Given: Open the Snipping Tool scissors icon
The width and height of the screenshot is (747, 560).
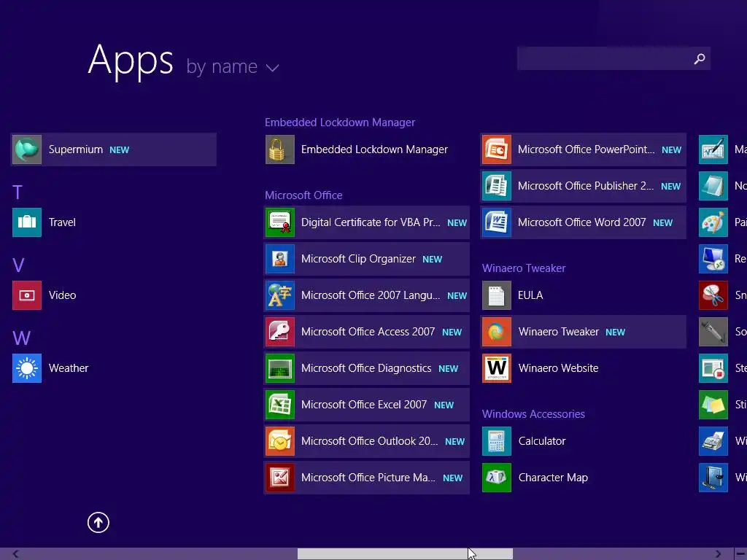Looking at the screenshot, I should pyautogui.click(x=713, y=295).
